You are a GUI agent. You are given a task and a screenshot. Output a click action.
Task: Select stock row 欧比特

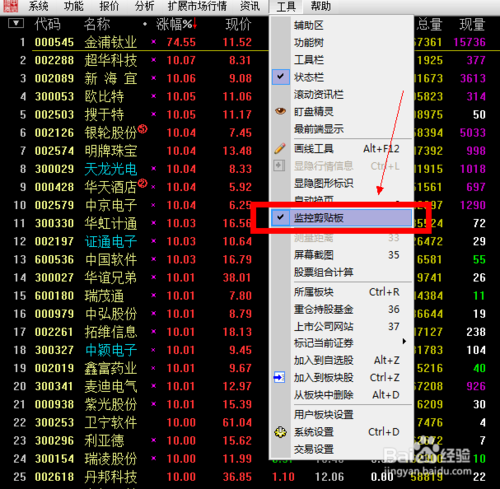104,97
